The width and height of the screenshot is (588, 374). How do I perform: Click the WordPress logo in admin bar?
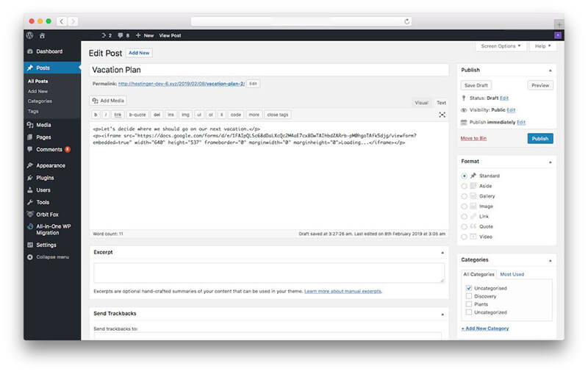coord(30,35)
